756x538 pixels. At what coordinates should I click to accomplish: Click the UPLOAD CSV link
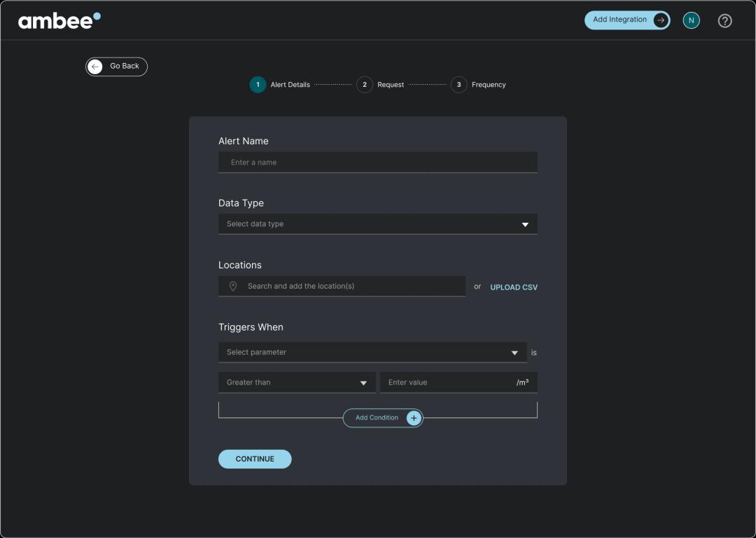[514, 287]
